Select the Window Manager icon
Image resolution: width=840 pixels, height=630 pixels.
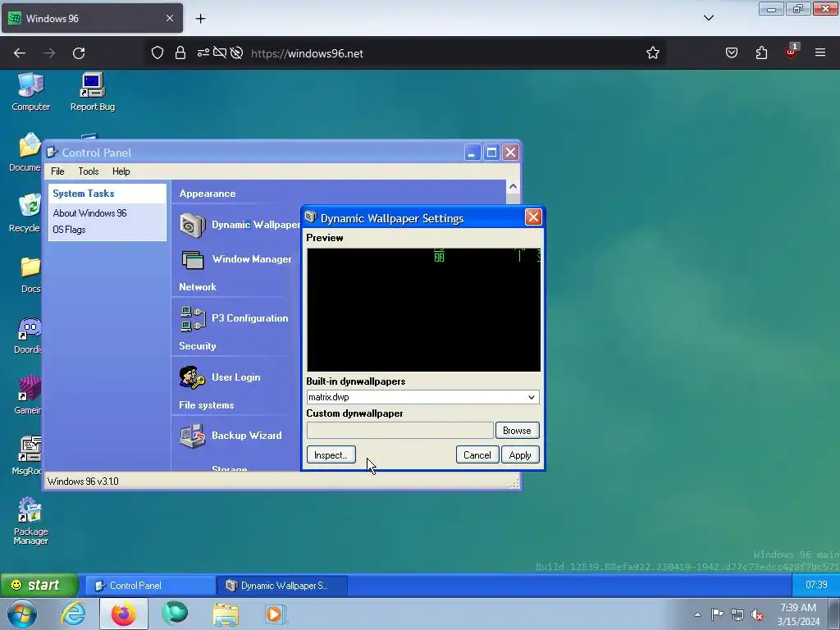point(192,260)
